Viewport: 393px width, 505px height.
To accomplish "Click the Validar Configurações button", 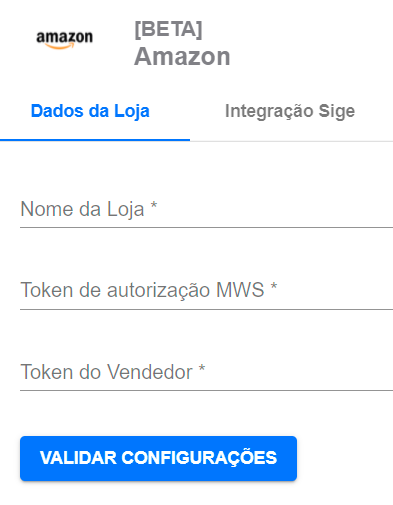I will click(x=158, y=458).
